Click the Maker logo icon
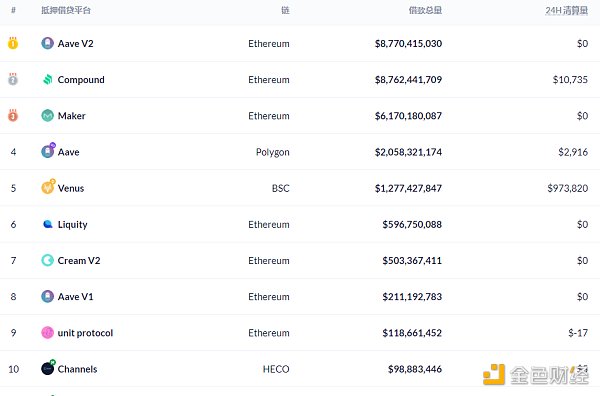 (47, 116)
